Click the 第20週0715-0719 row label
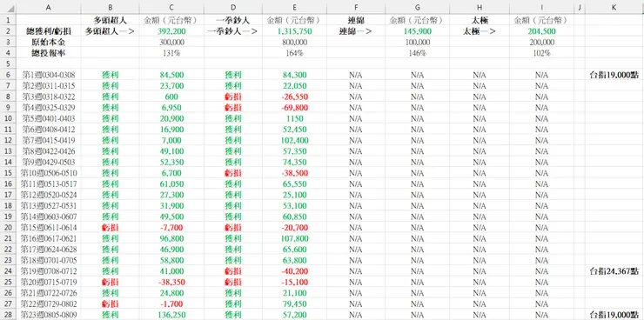This screenshot has height=320, width=644. 49,282
